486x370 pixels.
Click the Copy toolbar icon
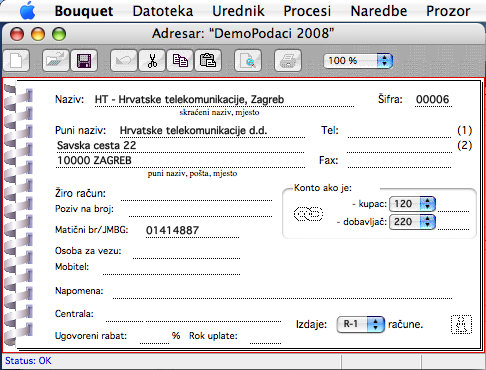coord(180,61)
